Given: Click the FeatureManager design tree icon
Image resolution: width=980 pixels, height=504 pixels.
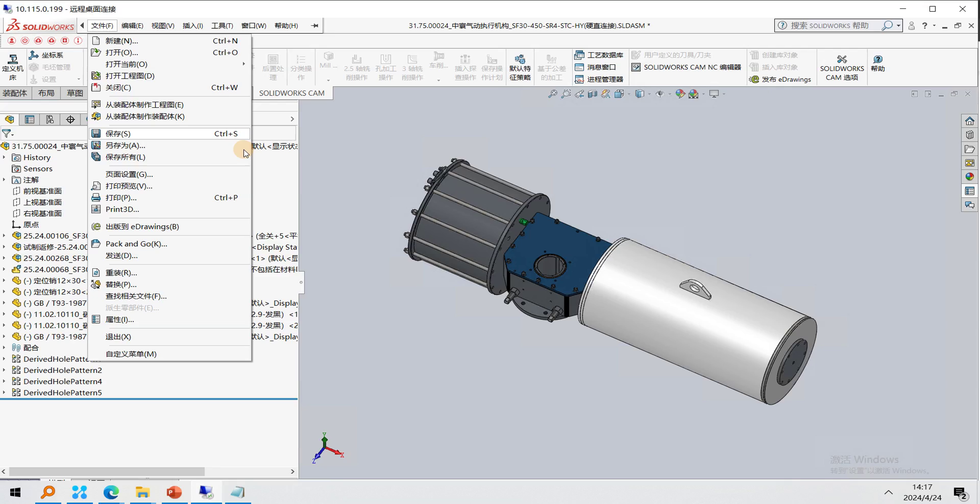Looking at the screenshot, I should (x=9, y=119).
